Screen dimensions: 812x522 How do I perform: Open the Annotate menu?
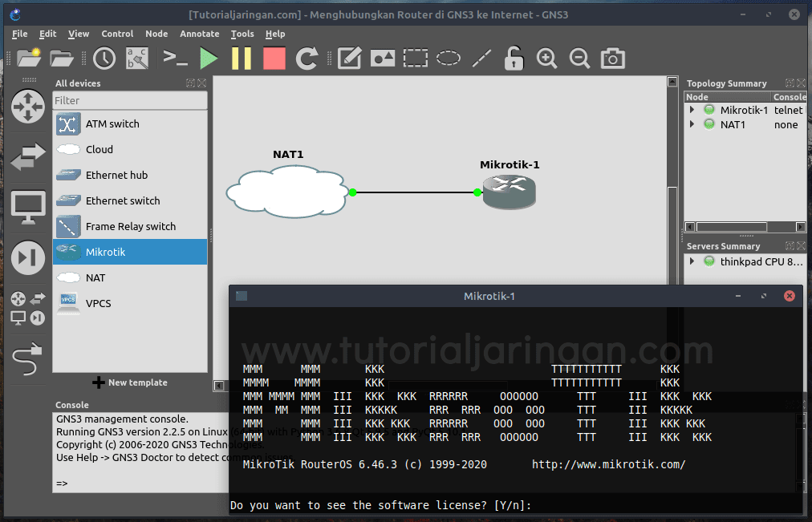click(199, 34)
